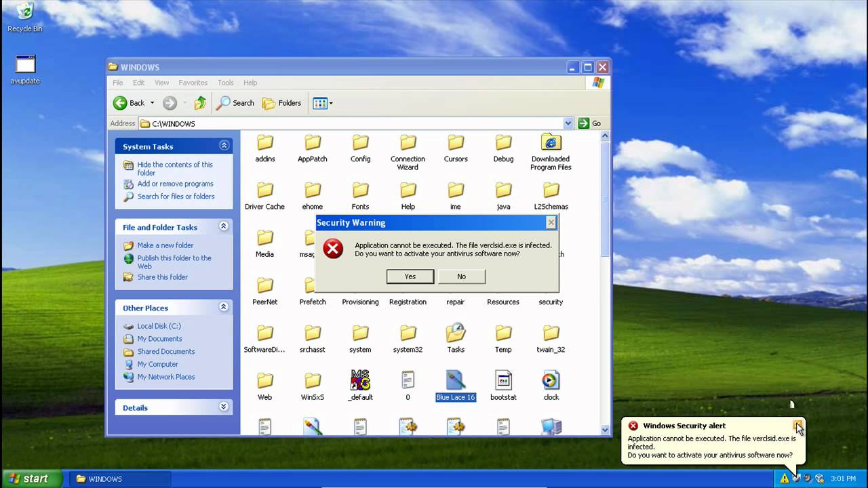Click the Start button
Screen dimensions: 868x488
click(x=31, y=479)
